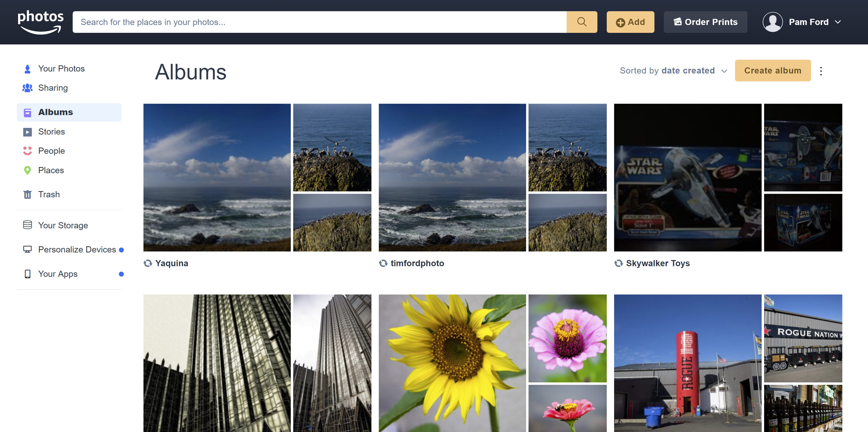
Task: Expand the Sorted by date created dropdown
Action: (x=673, y=71)
